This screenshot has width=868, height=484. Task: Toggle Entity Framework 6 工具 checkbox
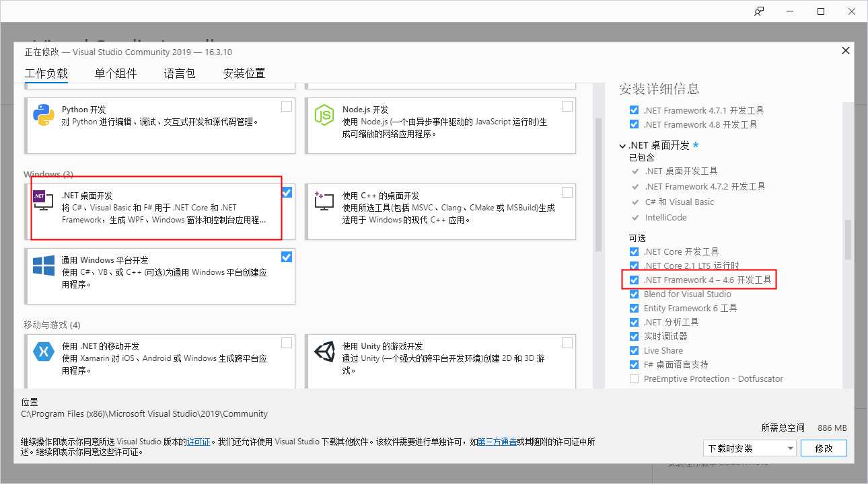click(x=634, y=308)
